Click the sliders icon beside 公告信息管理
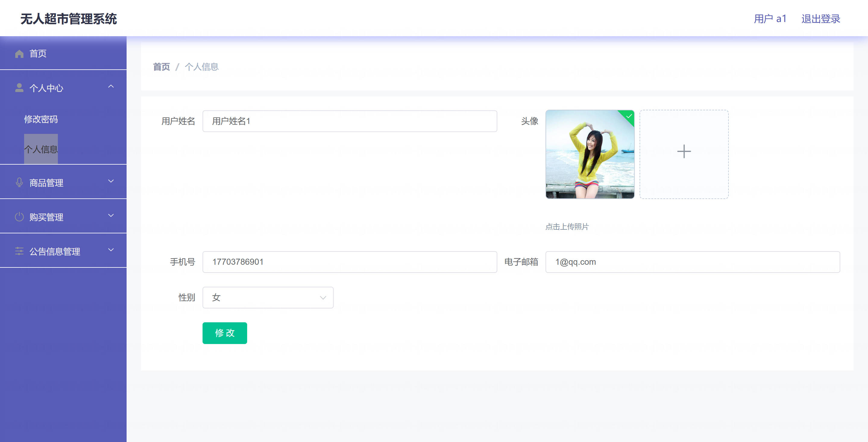The height and width of the screenshot is (442, 868). pos(19,251)
